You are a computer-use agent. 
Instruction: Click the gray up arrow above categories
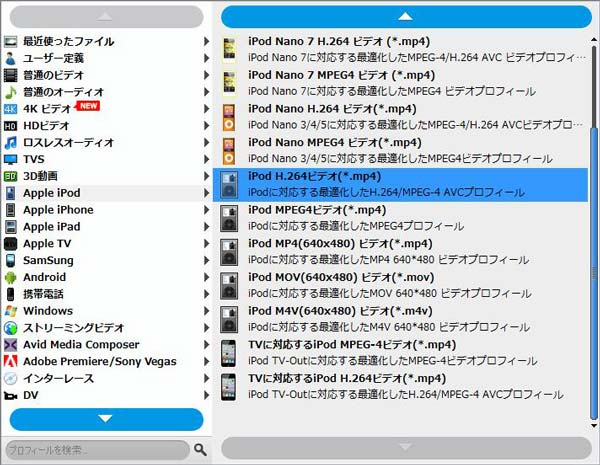pyautogui.click(x=106, y=16)
